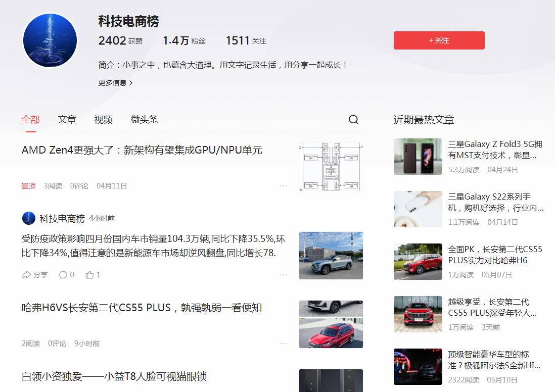
Task: Click 2322阅读 under 极狐阿尔法S article
Action: pos(464,379)
